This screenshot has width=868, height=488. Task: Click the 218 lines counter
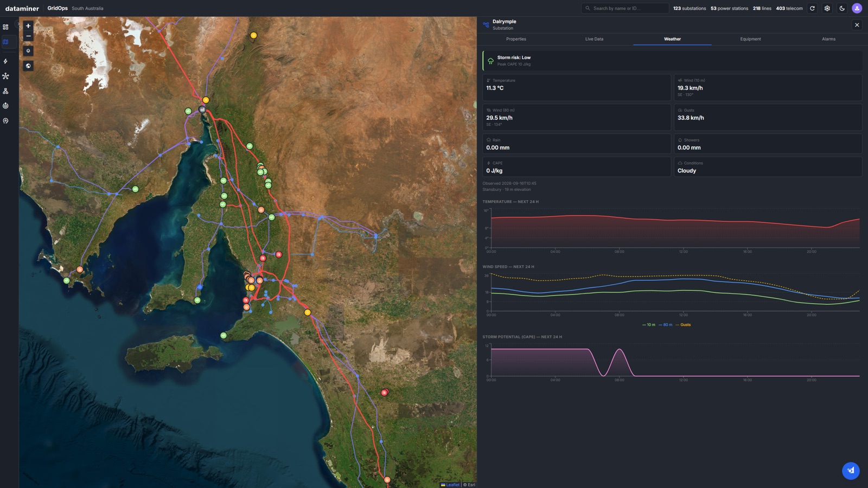(762, 8)
